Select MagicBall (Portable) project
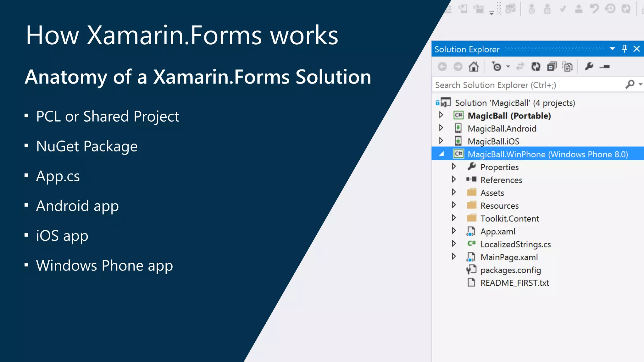The height and width of the screenshot is (362, 644). pos(509,116)
